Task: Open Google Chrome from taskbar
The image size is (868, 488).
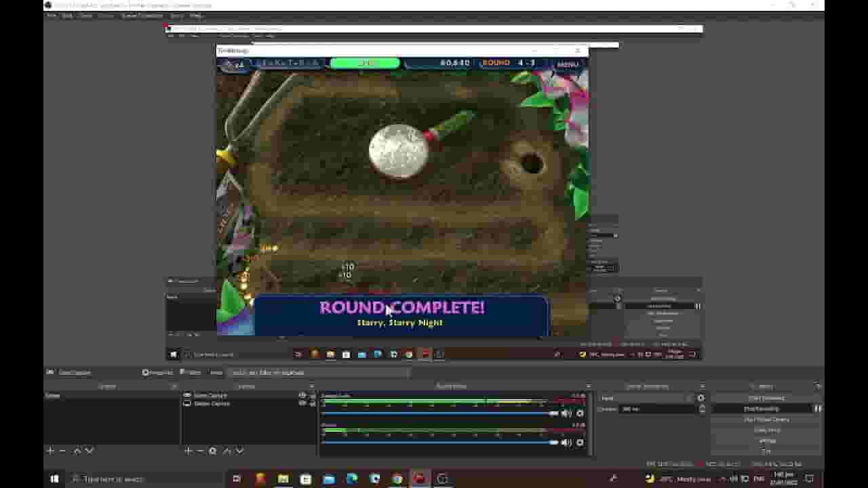Action: tap(397, 479)
